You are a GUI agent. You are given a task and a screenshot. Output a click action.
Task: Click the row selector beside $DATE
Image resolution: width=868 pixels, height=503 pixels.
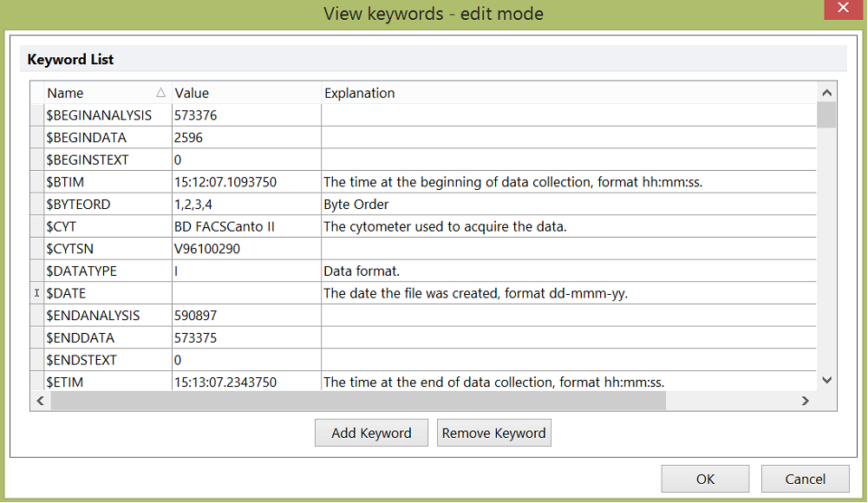pyautogui.click(x=37, y=293)
